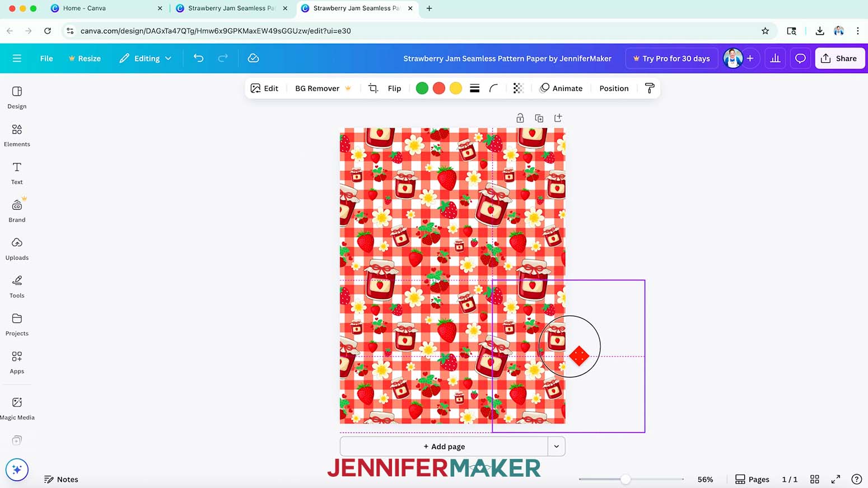Open the user profile avatar
Image resolution: width=868 pixels, height=488 pixels.
732,58
